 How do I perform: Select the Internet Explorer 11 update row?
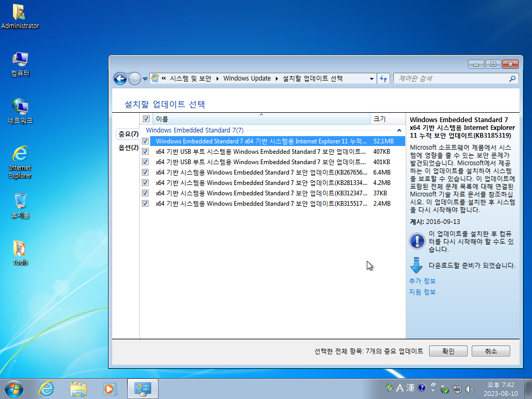coord(277,141)
